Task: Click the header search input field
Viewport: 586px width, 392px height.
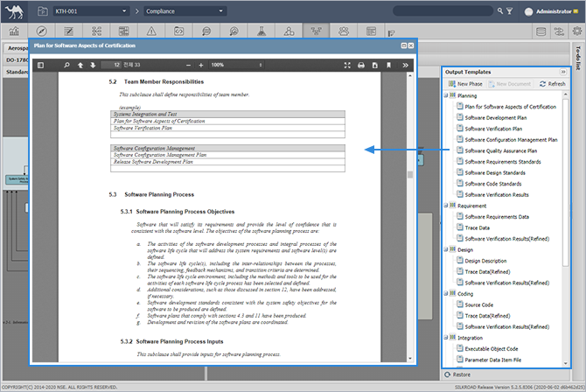Action: [x=443, y=10]
